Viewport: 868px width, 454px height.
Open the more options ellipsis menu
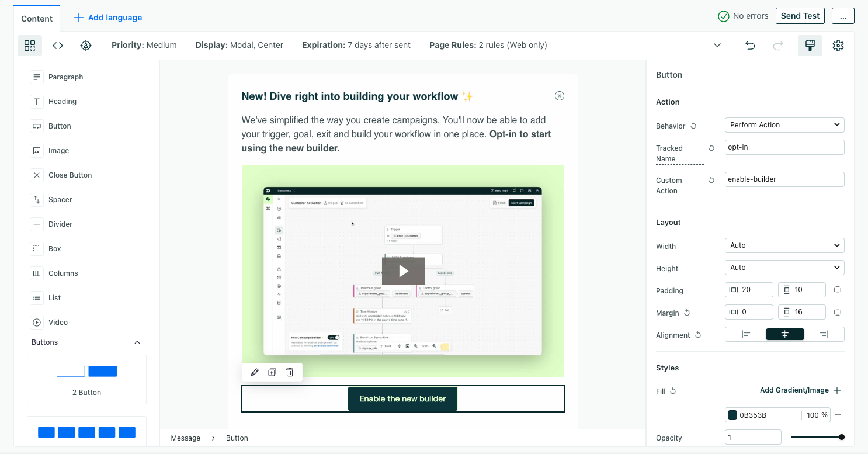point(843,16)
